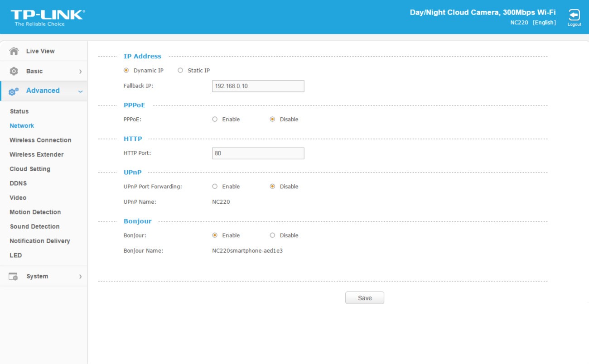The image size is (589, 364).
Task: Expand the Basic menu chevron
Action: point(80,72)
